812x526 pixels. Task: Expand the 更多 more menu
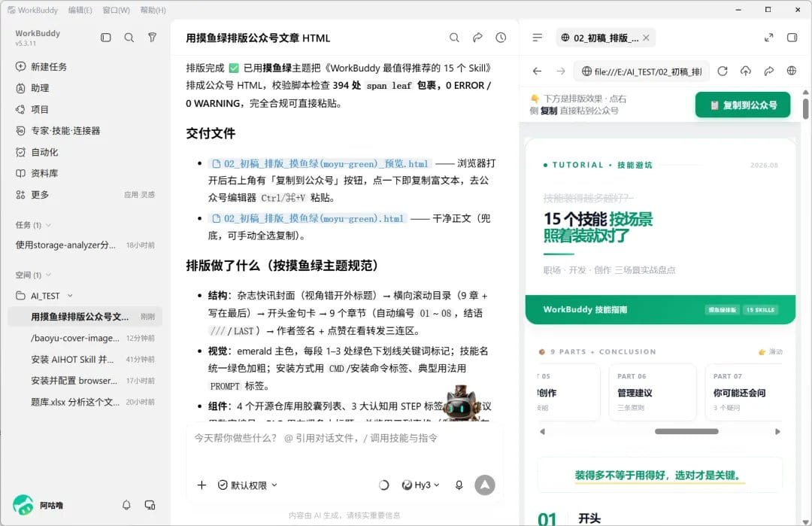[39, 194]
